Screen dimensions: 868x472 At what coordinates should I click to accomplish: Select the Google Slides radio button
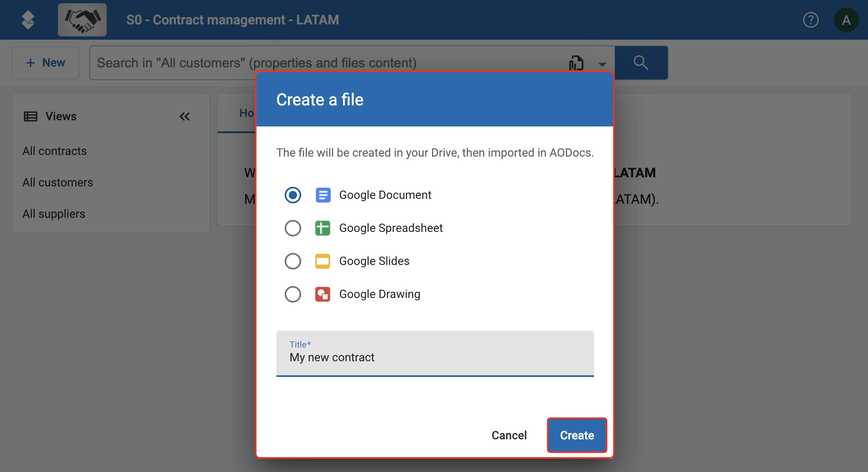293,261
